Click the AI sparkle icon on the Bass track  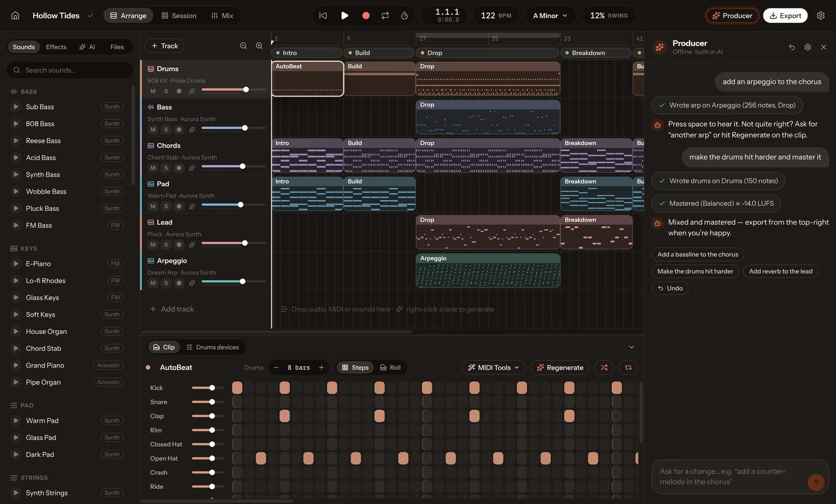(x=192, y=130)
